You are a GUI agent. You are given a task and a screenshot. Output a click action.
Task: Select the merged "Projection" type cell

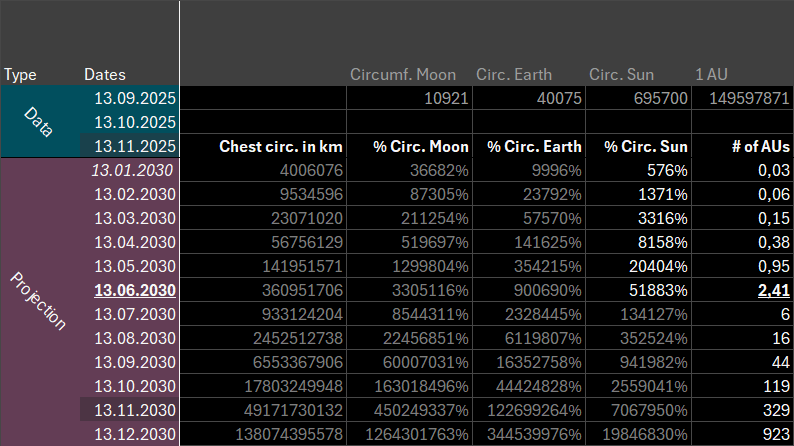(42, 301)
